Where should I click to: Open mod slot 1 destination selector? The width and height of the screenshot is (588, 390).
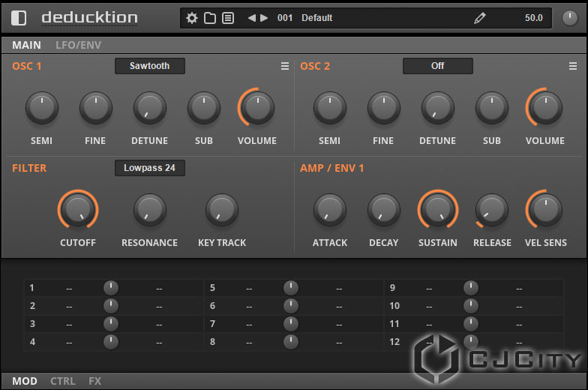tap(159, 288)
